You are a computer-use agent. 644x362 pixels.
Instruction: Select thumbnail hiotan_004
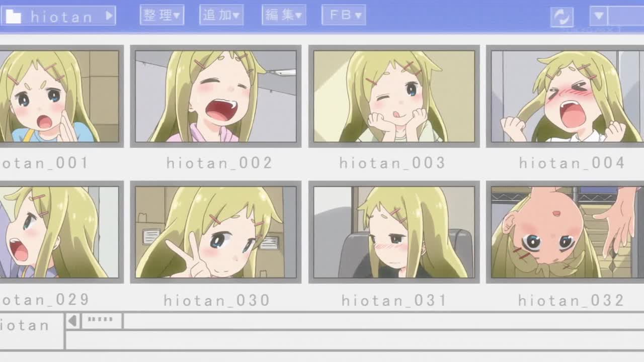pos(565,96)
